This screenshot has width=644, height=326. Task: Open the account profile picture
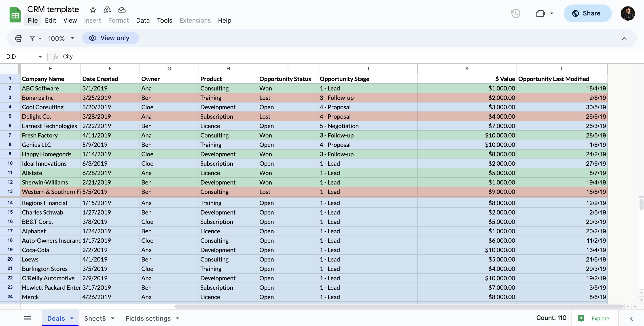[x=627, y=13]
